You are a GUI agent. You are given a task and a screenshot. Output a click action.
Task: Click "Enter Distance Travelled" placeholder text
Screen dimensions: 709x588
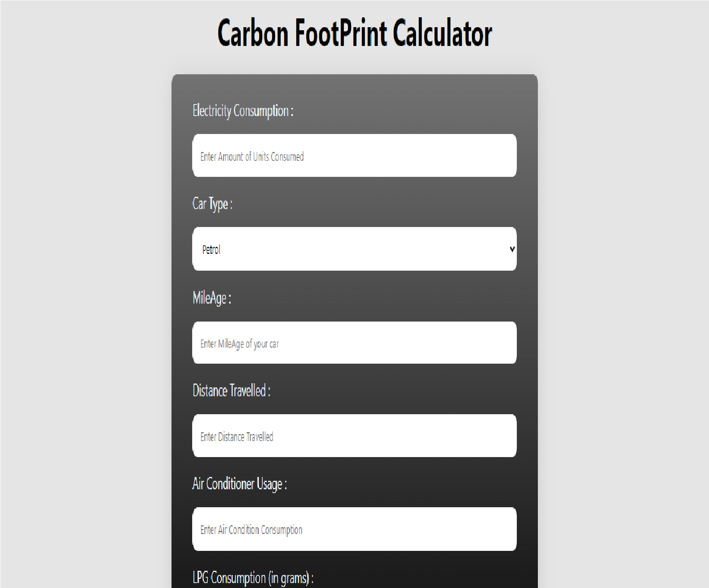pyautogui.click(x=237, y=437)
